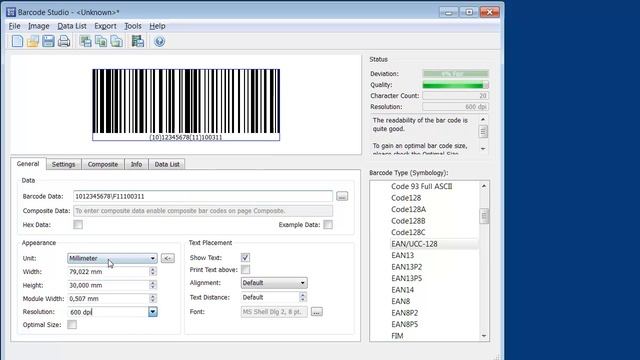Switch to the Composite tab
The width and height of the screenshot is (640, 360).
103,164
